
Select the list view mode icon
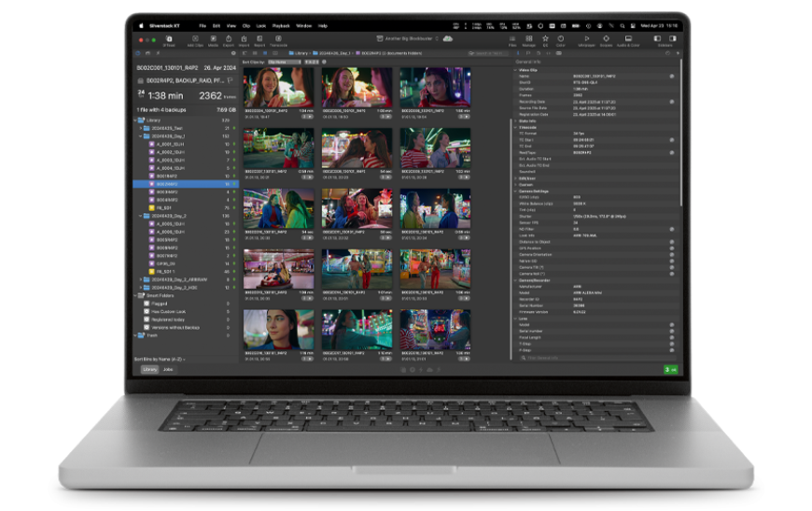pos(255,53)
